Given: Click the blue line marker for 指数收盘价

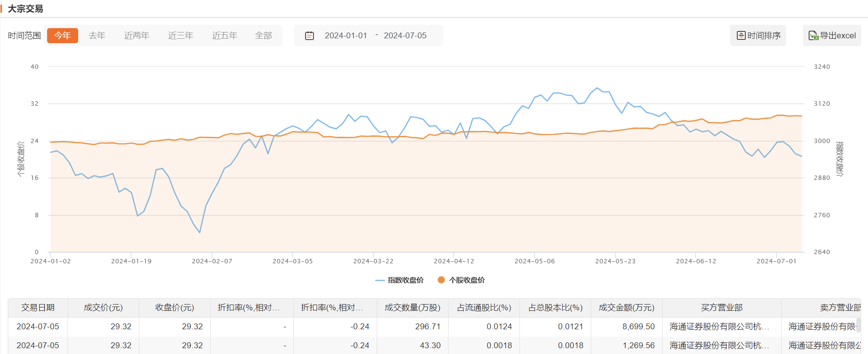Looking at the screenshot, I should 380,280.
